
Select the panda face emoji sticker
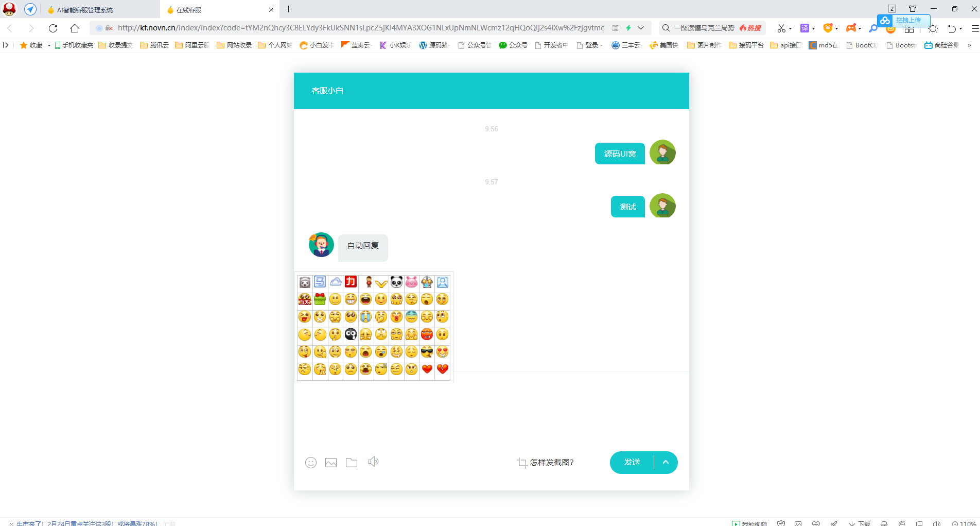(x=397, y=282)
